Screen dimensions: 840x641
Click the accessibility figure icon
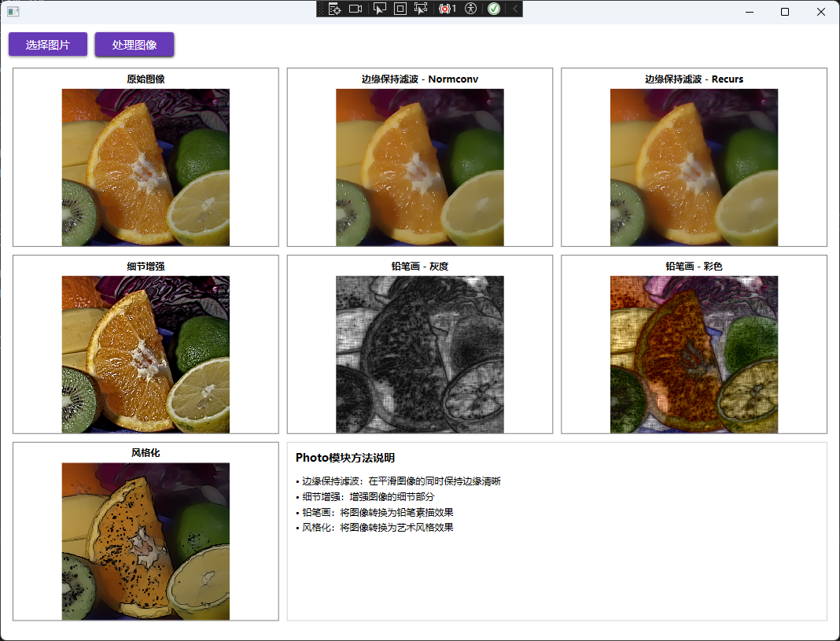tap(470, 9)
